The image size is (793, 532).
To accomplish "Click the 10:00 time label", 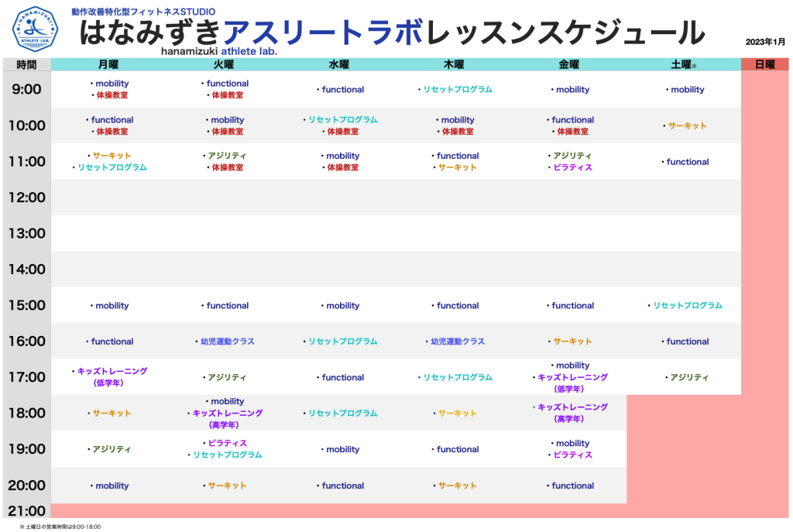I will [27, 125].
